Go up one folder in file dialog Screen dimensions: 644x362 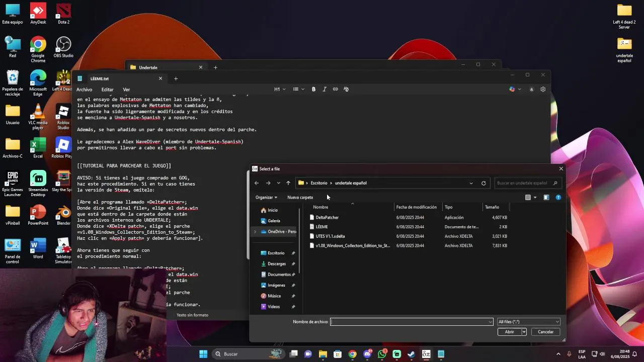[x=288, y=183]
